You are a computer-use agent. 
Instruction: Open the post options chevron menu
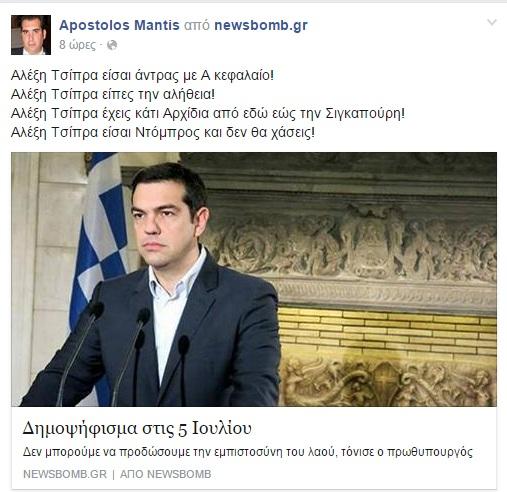point(492,23)
